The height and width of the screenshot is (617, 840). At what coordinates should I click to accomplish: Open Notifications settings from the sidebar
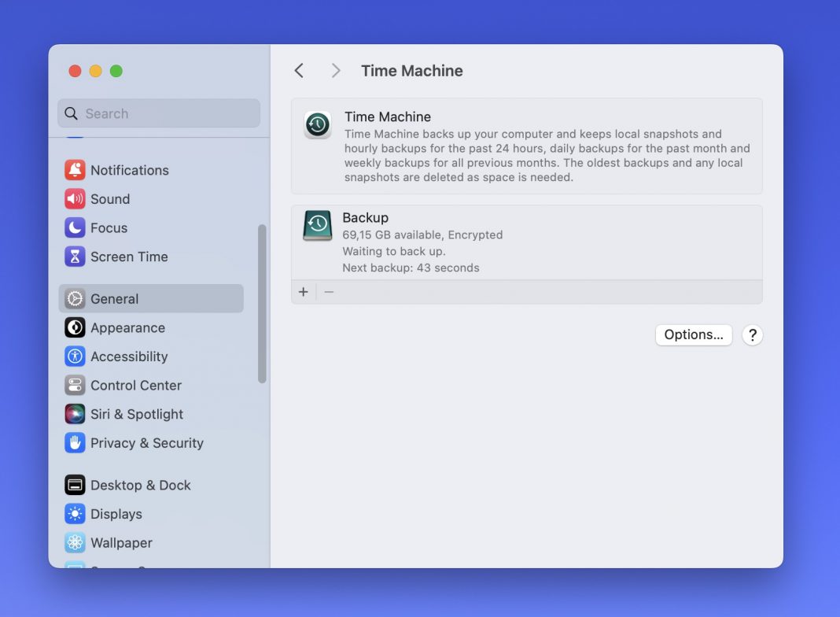point(128,170)
